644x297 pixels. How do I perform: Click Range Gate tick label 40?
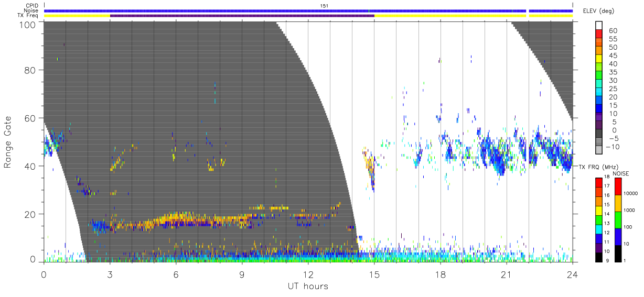coord(30,166)
